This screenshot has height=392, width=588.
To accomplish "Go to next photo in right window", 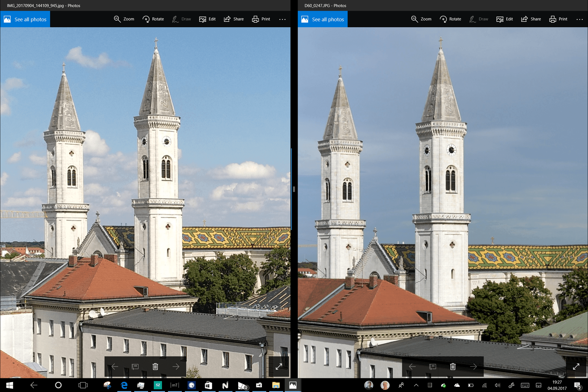I will click(x=473, y=367).
